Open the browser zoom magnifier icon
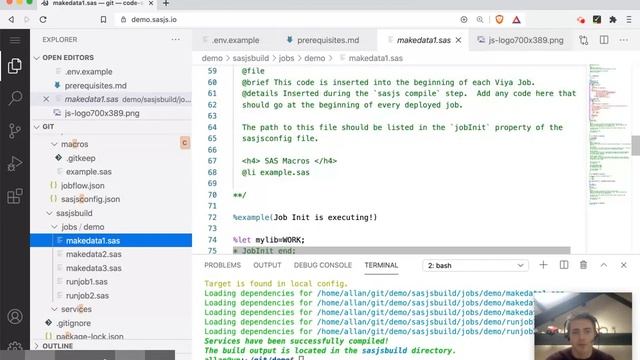Screen dimensions: 640x360 (480, 20)
